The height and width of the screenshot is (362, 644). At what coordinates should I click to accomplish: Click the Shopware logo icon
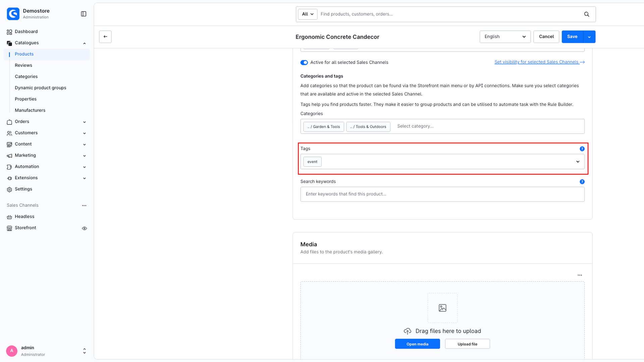click(x=13, y=14)
